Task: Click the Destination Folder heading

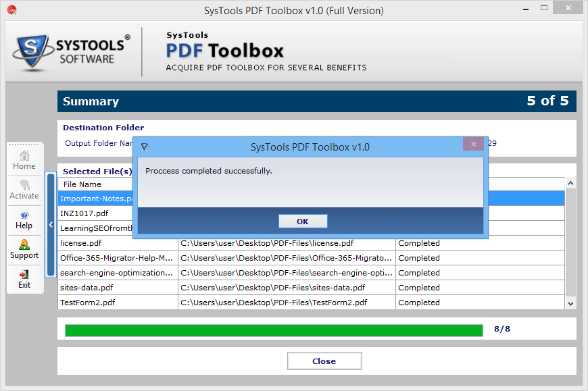Action: pyautogui.click(x=103, y=128)
